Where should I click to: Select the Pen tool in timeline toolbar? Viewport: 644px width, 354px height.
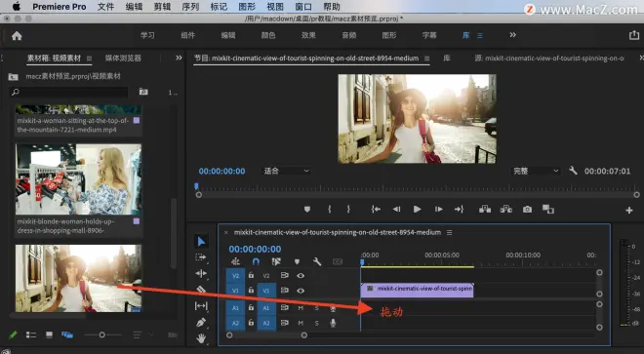201,323
